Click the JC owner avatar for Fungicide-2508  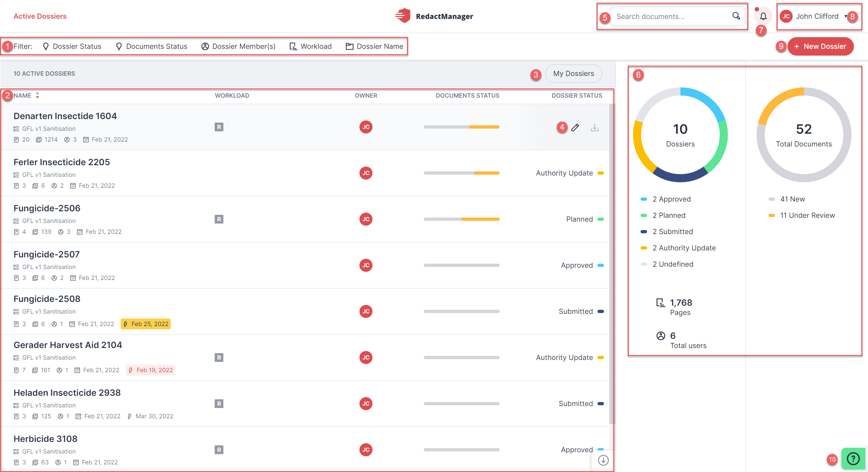click(x=366, y=311)
